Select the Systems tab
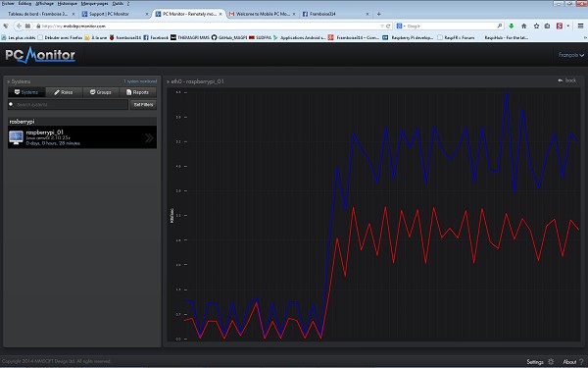Screen dimensions: 588x368 [26, 92]
